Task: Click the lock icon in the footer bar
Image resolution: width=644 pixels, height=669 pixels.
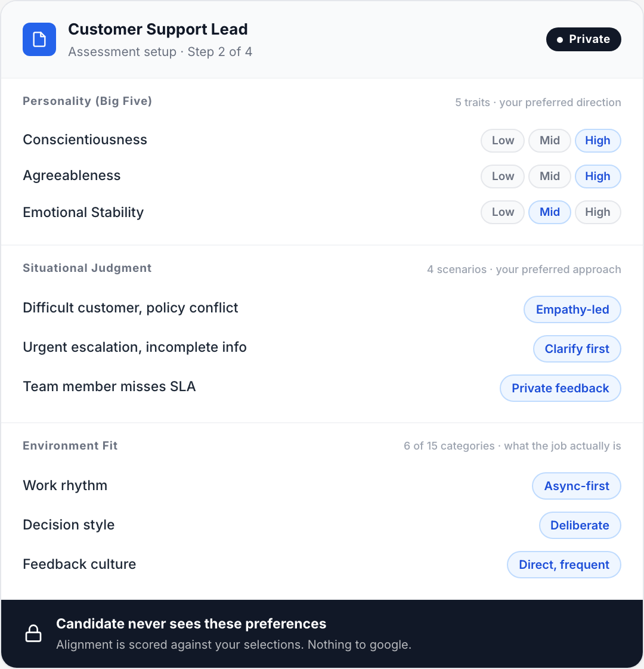Action: pos(33,633)
